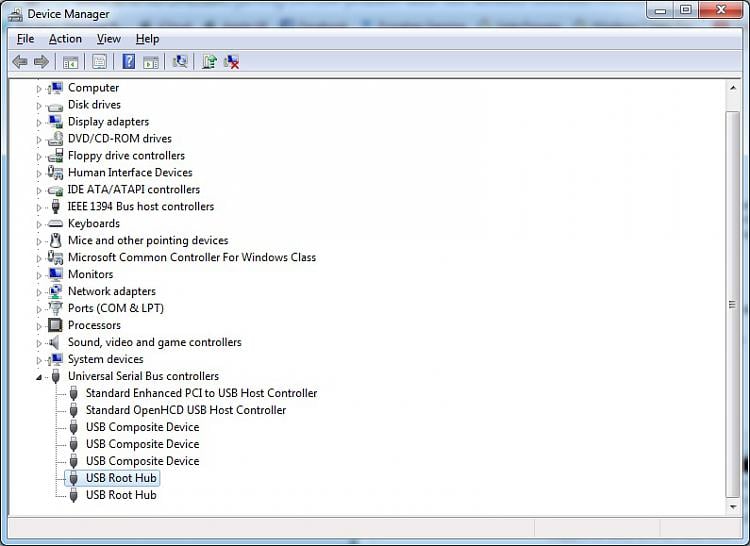Open the View menu

[x=109, y=39]
